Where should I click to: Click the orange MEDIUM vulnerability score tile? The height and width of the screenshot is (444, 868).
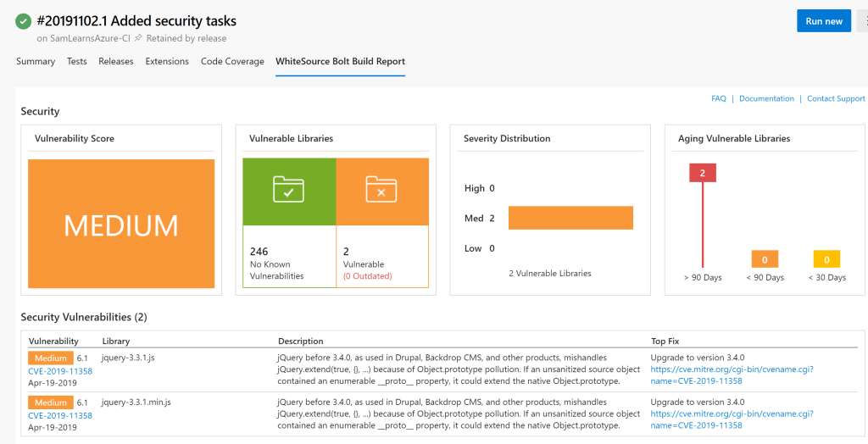coord(121,224)
